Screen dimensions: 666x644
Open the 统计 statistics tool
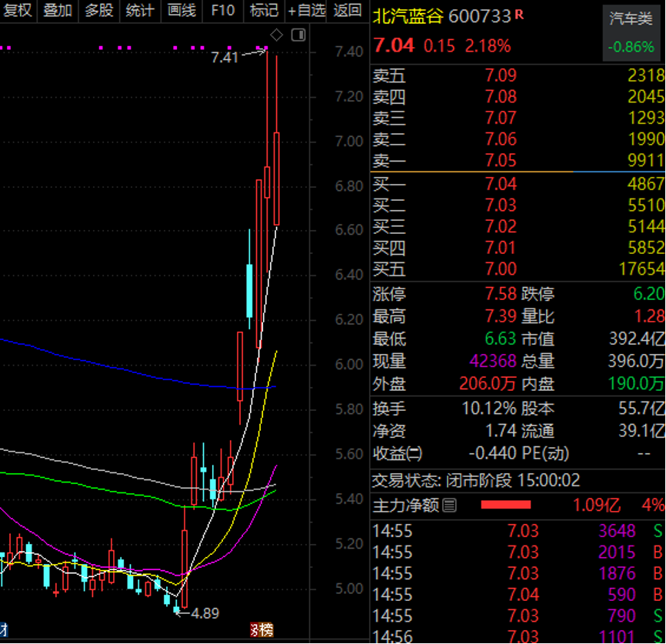(x=140, y=10)
